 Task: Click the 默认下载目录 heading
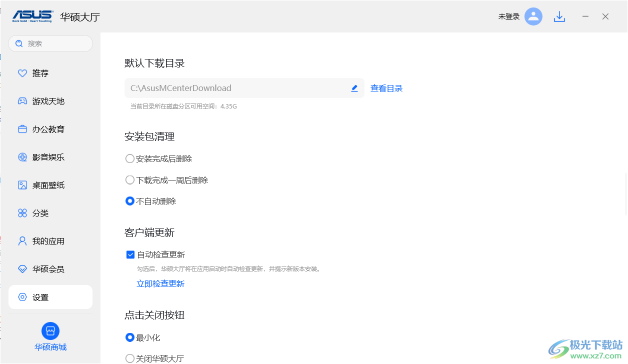154,63
